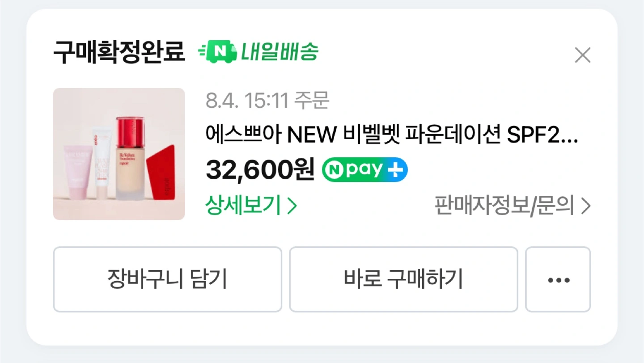Screen dimensions: 644x363
Task: Click the 장바구니 담기 button
Action: point(167,279)
